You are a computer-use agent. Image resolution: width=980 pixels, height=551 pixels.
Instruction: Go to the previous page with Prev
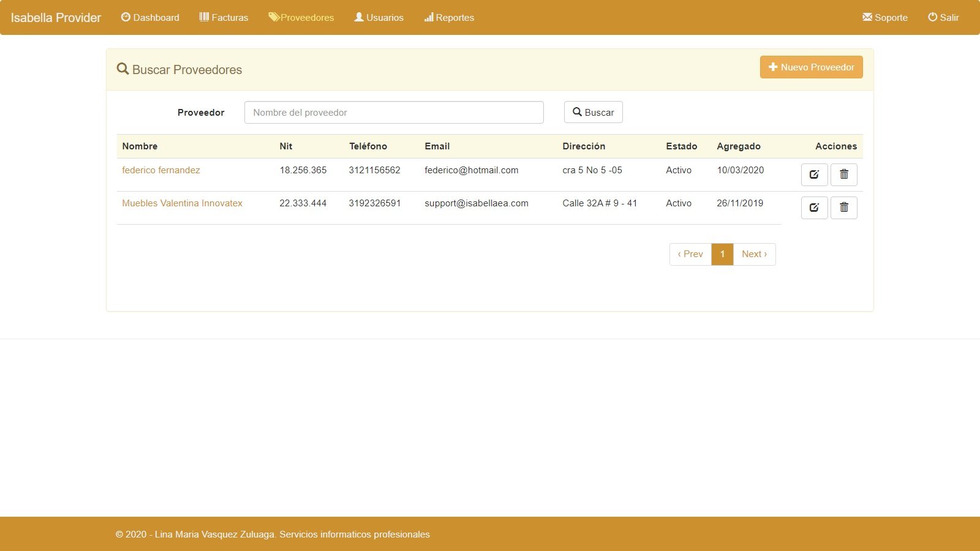pyautogui.click(x=690, y=254)
